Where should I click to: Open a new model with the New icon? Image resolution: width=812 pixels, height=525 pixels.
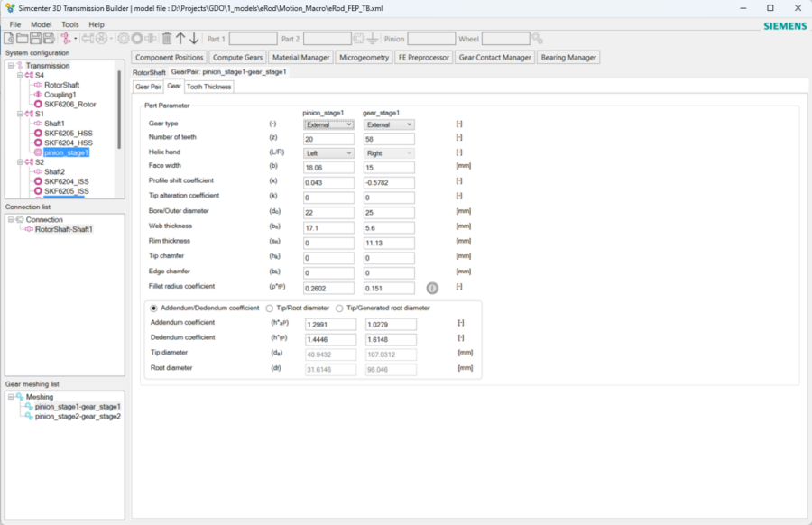9,38
